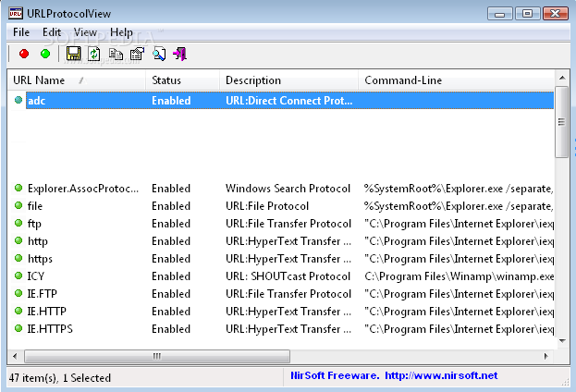Click the green dot beside file
576x392 pixels.
point(18,205)
